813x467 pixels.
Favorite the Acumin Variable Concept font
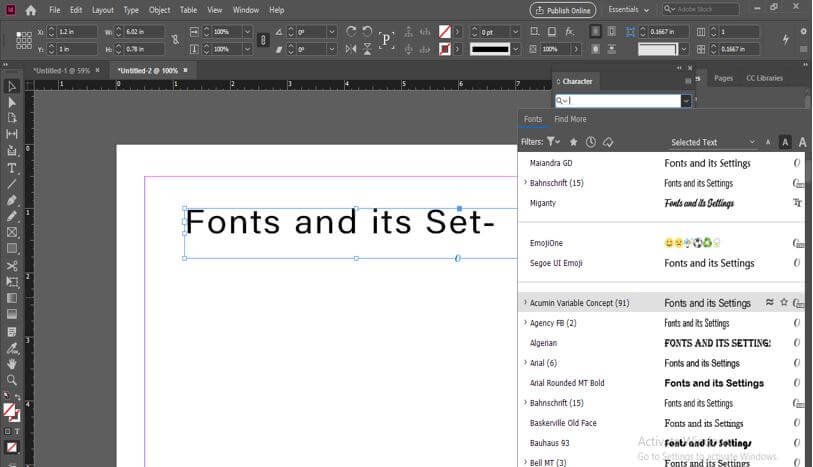point(784,302)
